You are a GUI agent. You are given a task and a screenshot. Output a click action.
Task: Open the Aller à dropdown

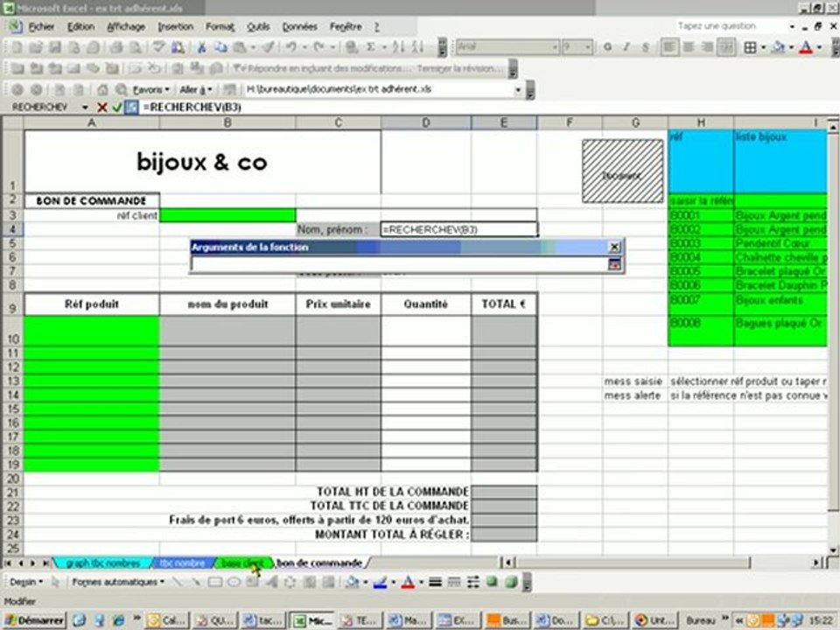click(195, 89)
